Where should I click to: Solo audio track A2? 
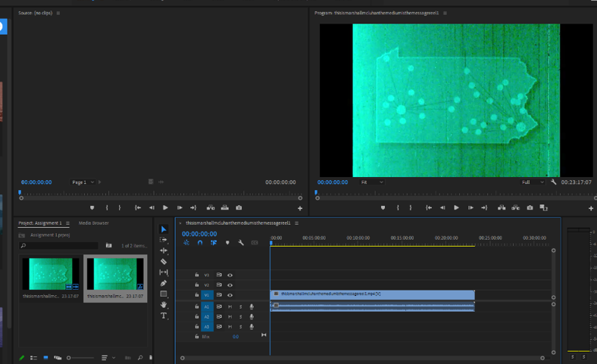pos(241,317)
